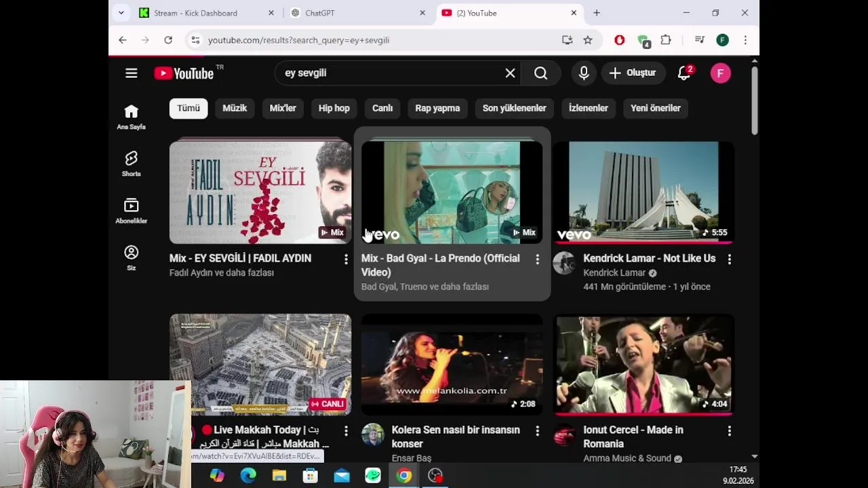Click the install app icon in address bar
868x488 pixels.
click(567, 40)
